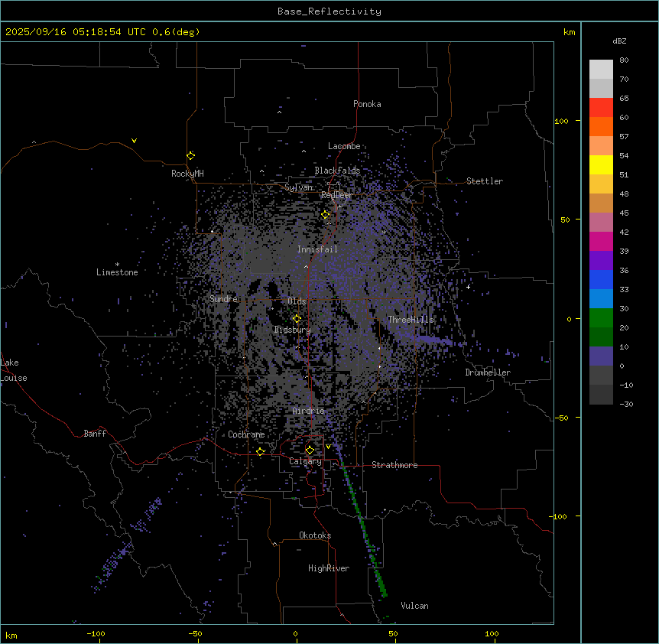Click the Base_Reflectivity title text
Screen dimensions: 659x644
coord(329,11)
